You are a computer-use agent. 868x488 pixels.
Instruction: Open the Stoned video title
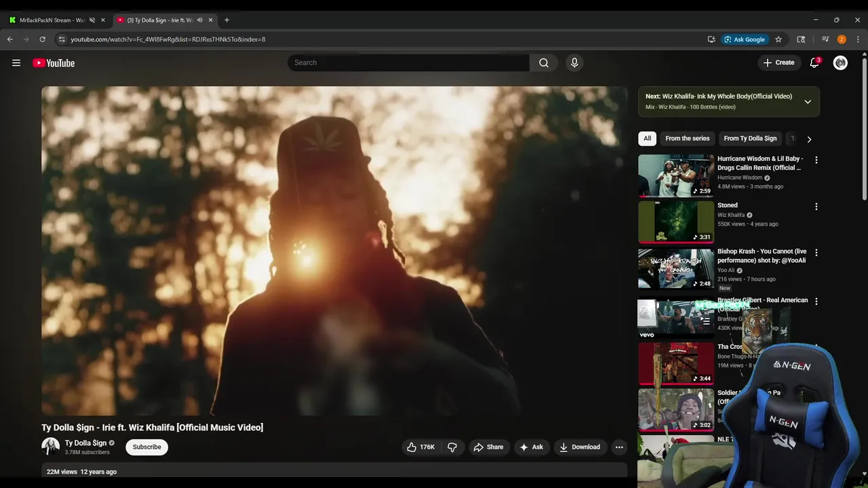pyautogui.click(x=728, y=205)
